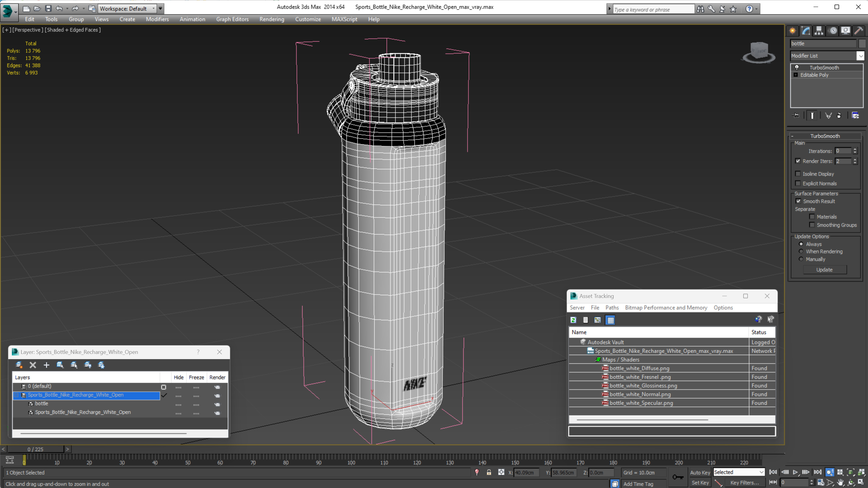
Task: Enable the Isoline Display checkbox
Action: (x=798, y=174)
